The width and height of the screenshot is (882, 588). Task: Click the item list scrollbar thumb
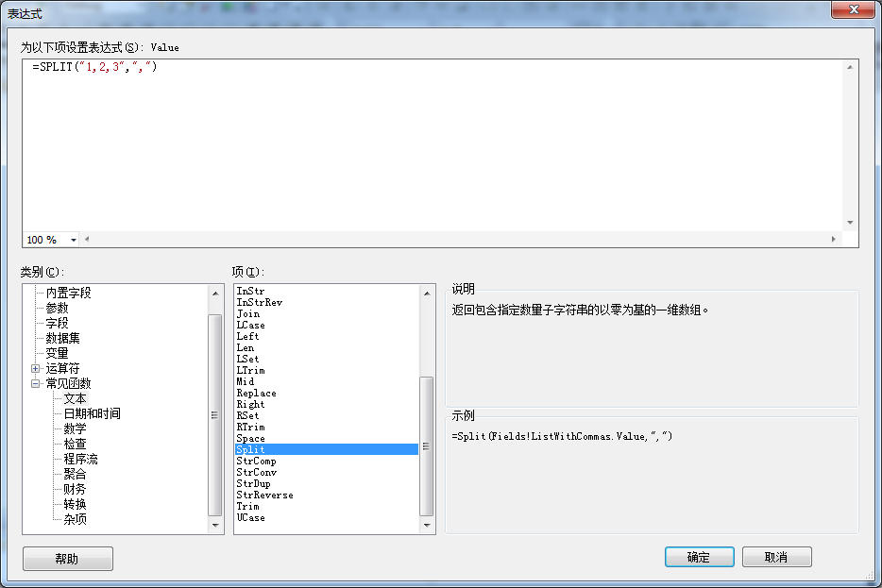[427, 446]
